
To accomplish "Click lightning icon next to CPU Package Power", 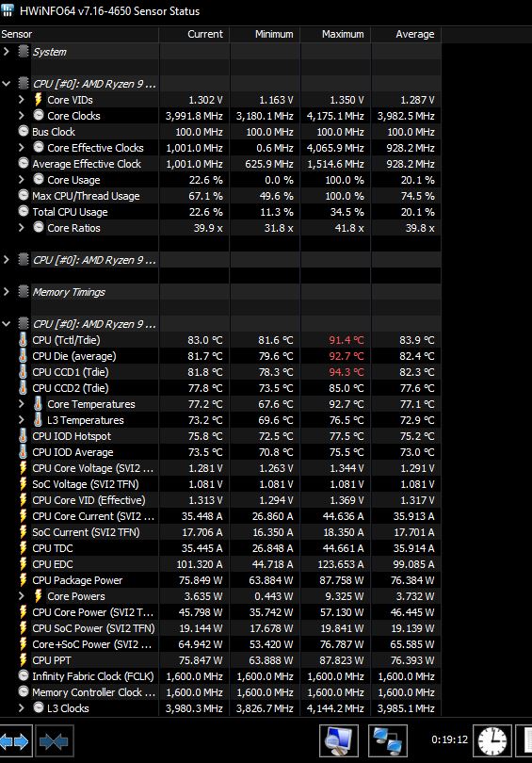I will tap(23, 580).
